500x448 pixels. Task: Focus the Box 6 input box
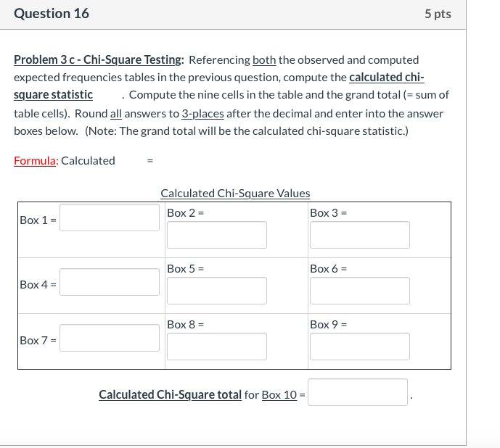[x=359, y=291]
